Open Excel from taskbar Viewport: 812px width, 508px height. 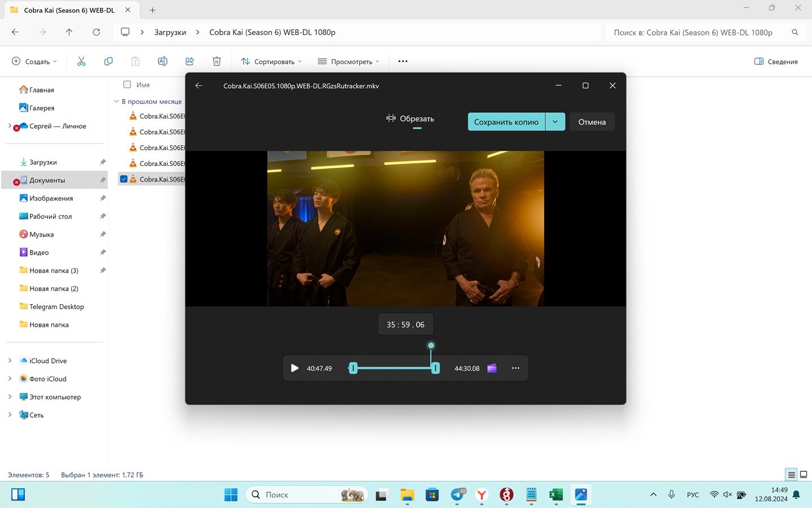(x=556, y=495)
